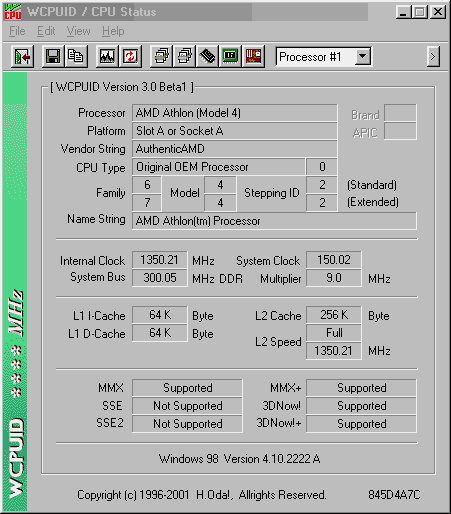The image size is (451, 514).
Task: Click the empty APIC field box
Action: tap(400, 131)
